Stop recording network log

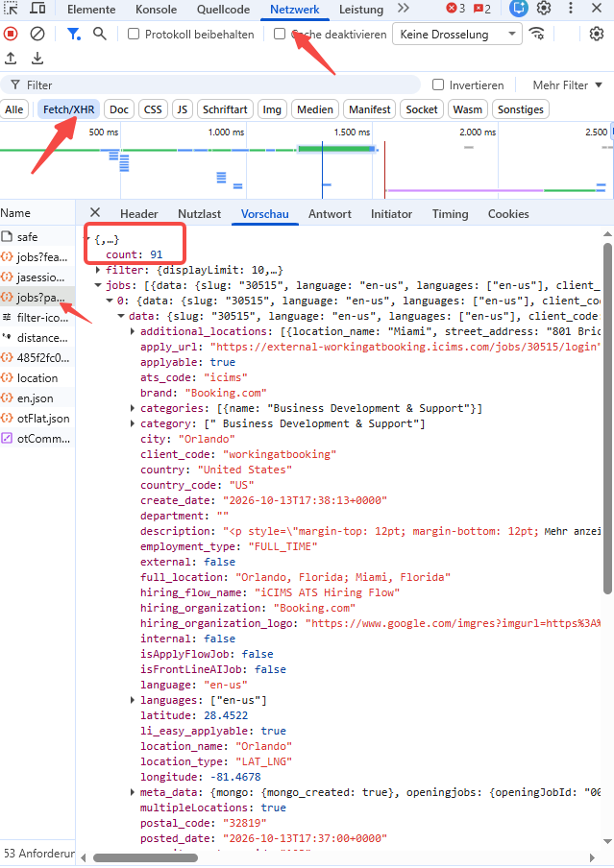pyautogui.click(x=11, y=35)
